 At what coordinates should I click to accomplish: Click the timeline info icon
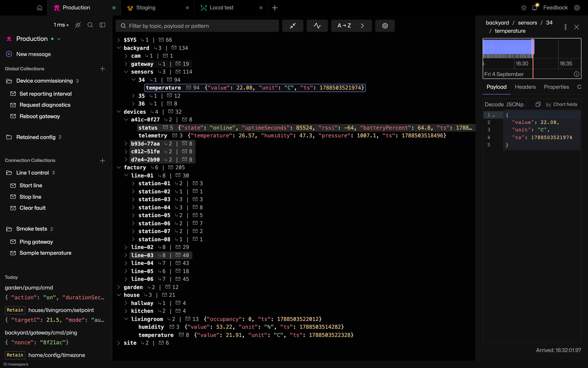[576, 74]
